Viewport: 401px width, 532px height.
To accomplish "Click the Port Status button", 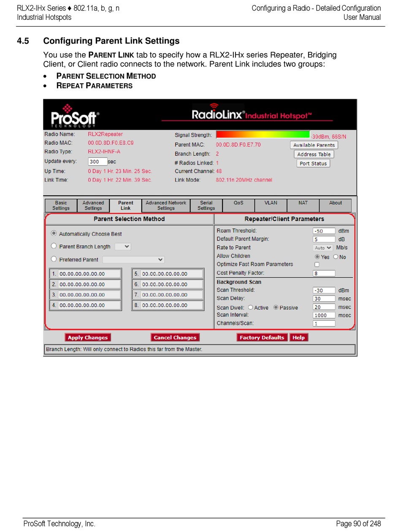I will (313, 163).
